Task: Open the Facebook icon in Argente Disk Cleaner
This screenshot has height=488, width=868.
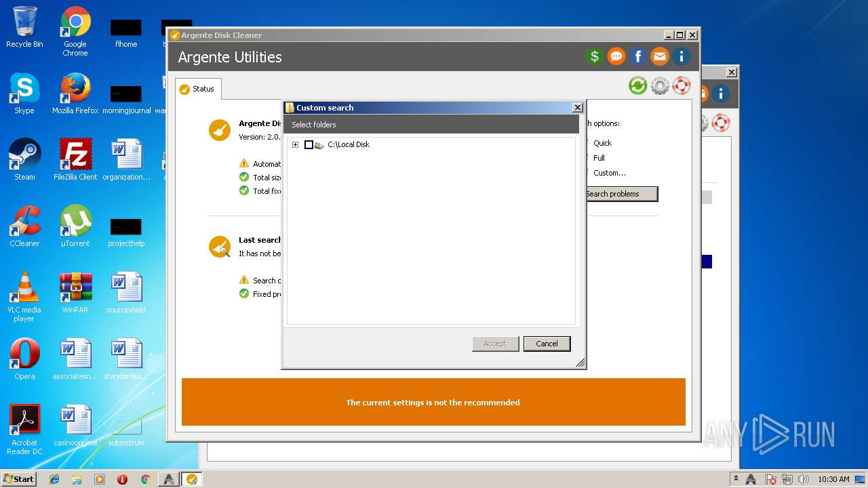Action: 638,56
